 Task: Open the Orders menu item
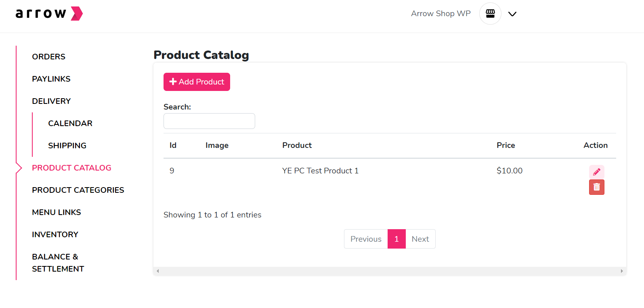click(49, 57)
